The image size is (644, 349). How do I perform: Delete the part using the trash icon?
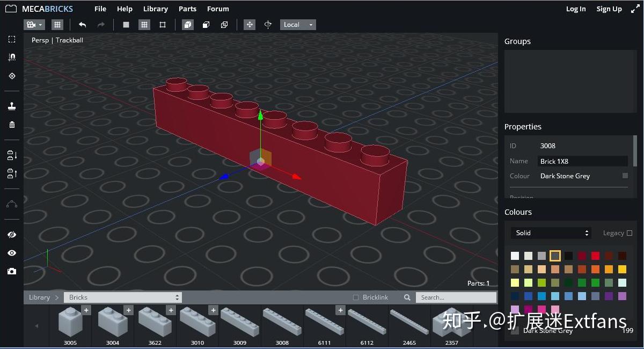click(12, 125)
